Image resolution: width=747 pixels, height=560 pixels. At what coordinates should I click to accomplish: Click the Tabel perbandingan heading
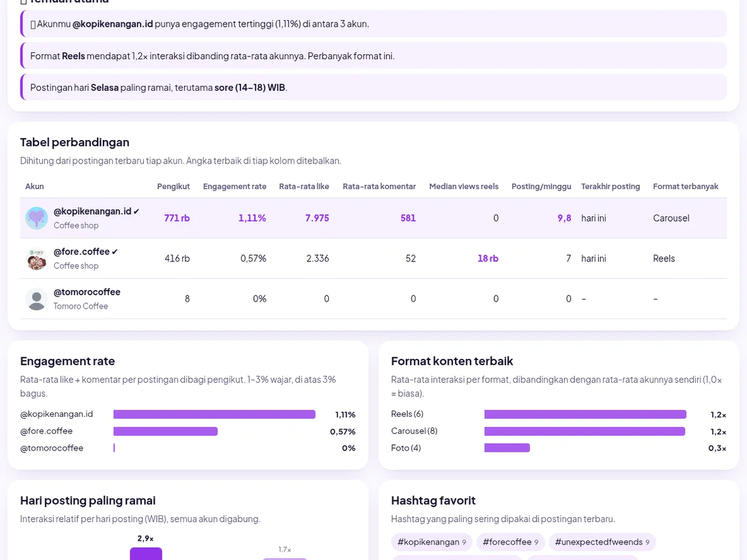tap(75, 142)
